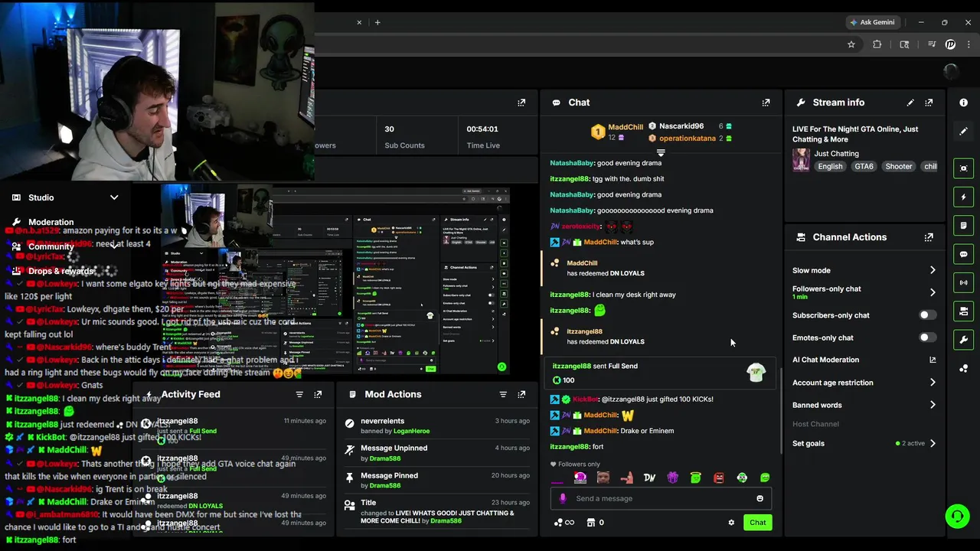Viewport: 980px width, 551px height.
Task: Click Nascarkid96 in chat leaderboard
Action: click(681, 126)
